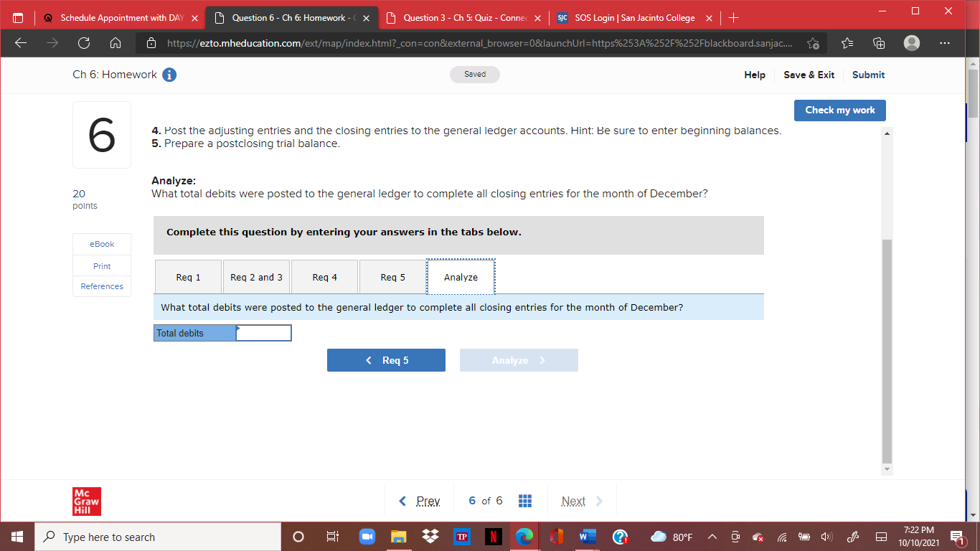The image size is (980, 551).
Task: Click the weather 80°F taskbar widget
Action: 674,537
